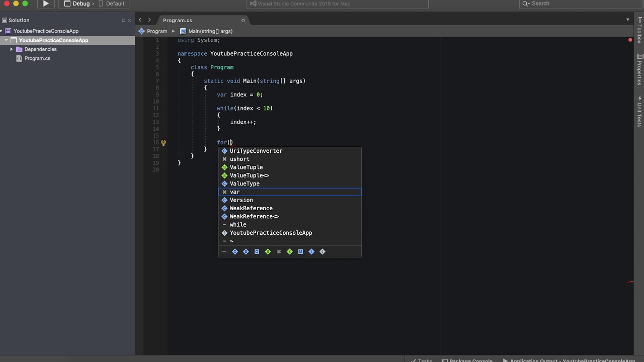
Task: Click the "while(index < 10)" line
Action: point(245,108)
